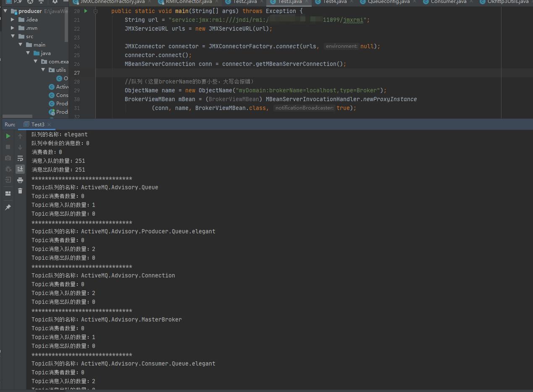Click the restore layout icon in Run panel
Viewport: 533px width, 392px height.
click(x=8, y=193)
